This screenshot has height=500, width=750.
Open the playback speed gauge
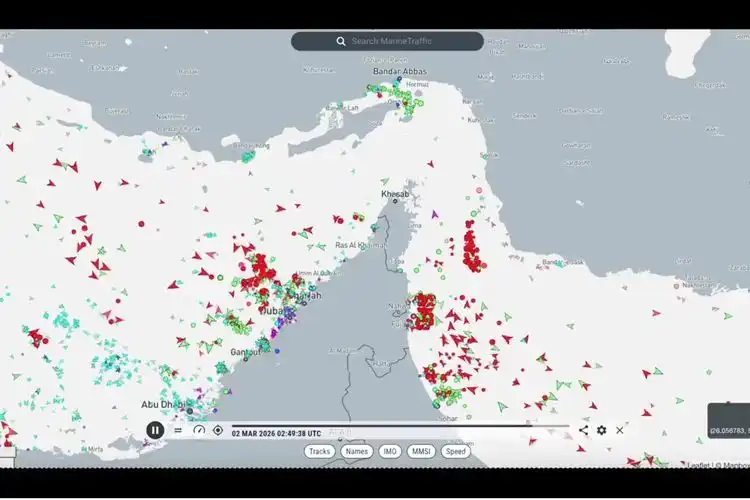click(198, 431)
